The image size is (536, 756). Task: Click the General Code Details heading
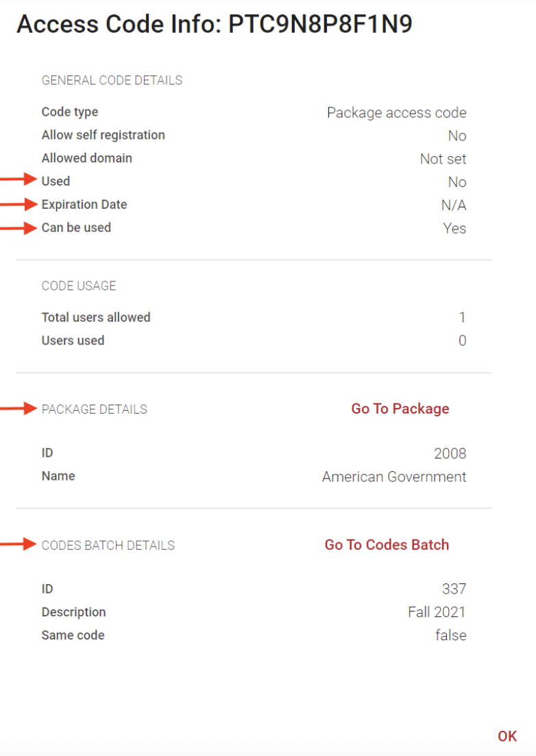coord(112,80)
